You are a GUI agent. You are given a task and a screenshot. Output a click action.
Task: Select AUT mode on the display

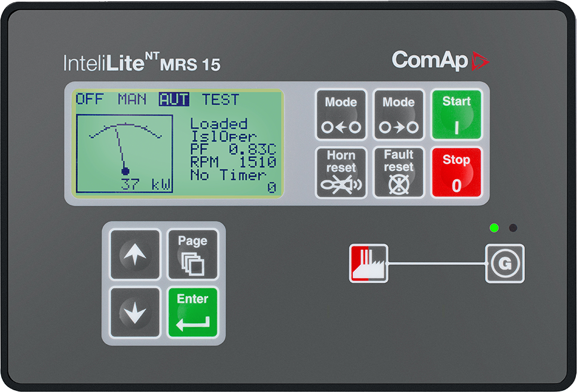point(174,100)
